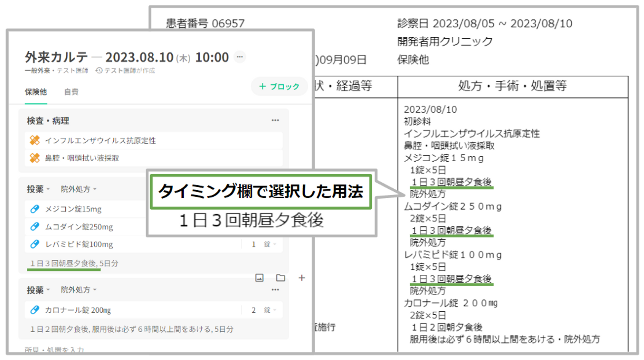Click the history icon beside テスト医師が作成
Screen dimensions: 644x360
click(99, 71)
